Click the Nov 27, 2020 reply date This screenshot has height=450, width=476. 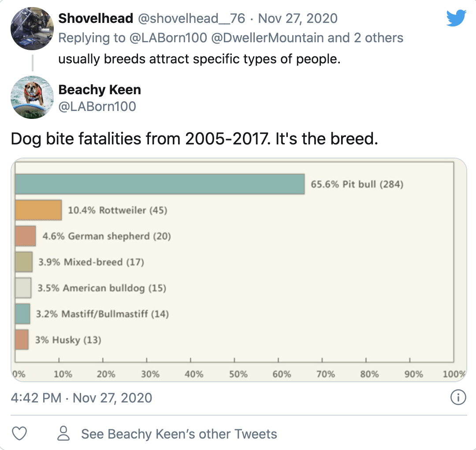pyautogui.click(x=298, y=18)
